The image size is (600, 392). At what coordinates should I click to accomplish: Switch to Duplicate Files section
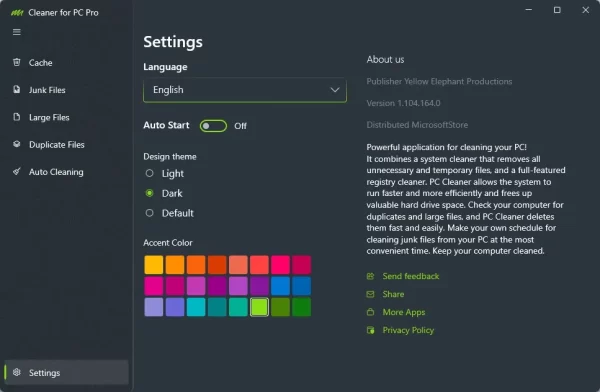coord(67,144)
